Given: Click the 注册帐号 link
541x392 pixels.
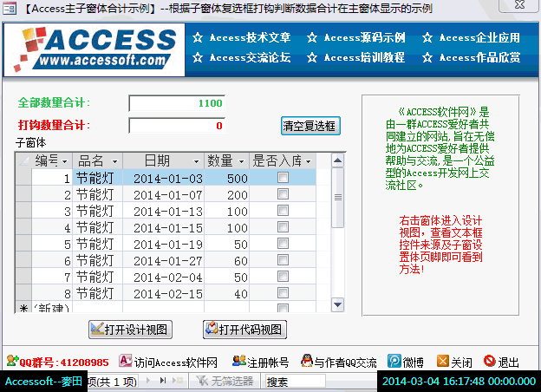Looking at the screenshot, I should pyautogui.click(x=268, y=363).
